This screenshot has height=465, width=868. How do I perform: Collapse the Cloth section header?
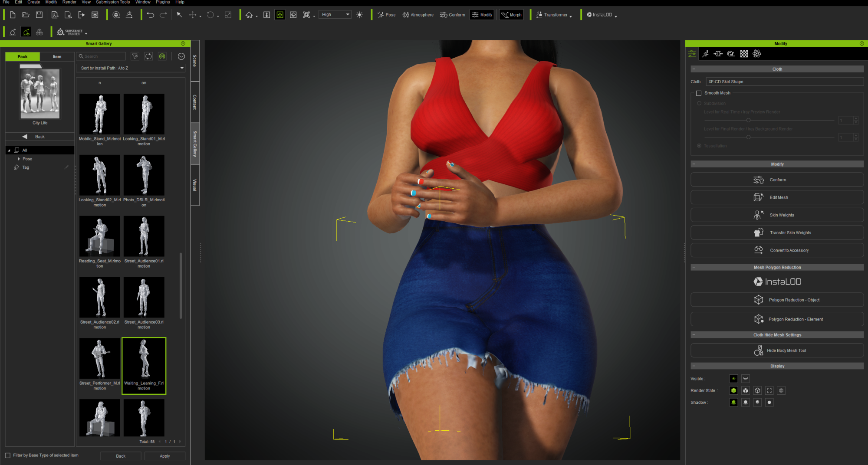click(777, 69)
